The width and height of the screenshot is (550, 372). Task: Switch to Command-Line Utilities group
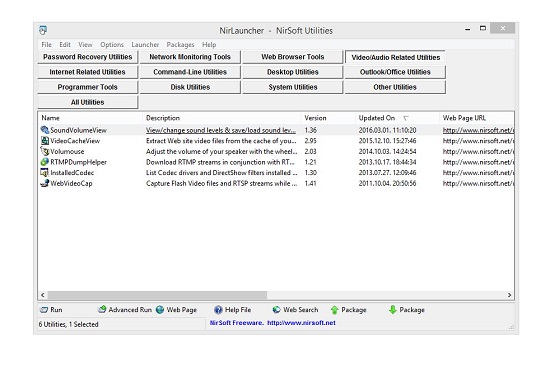pos(190,72)
